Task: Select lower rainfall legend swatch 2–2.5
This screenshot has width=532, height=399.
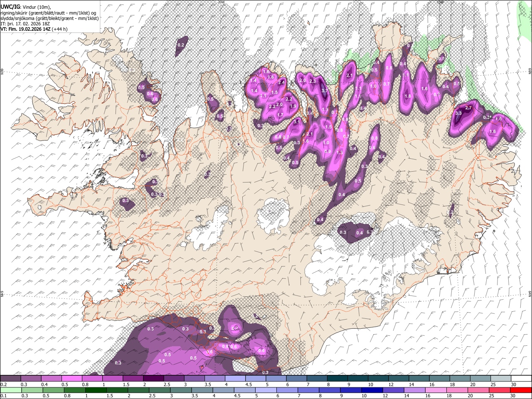Action: pyautogui.click(x=138, y=390)
